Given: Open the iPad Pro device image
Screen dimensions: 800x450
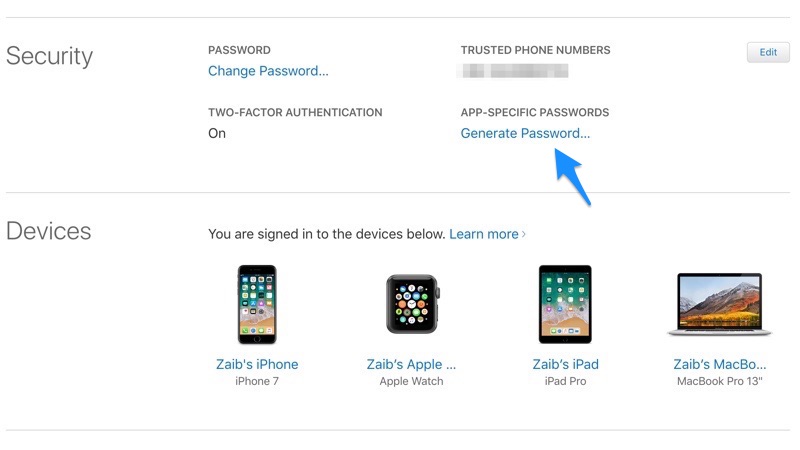Looking at the screenshot, I should (565, 304).
